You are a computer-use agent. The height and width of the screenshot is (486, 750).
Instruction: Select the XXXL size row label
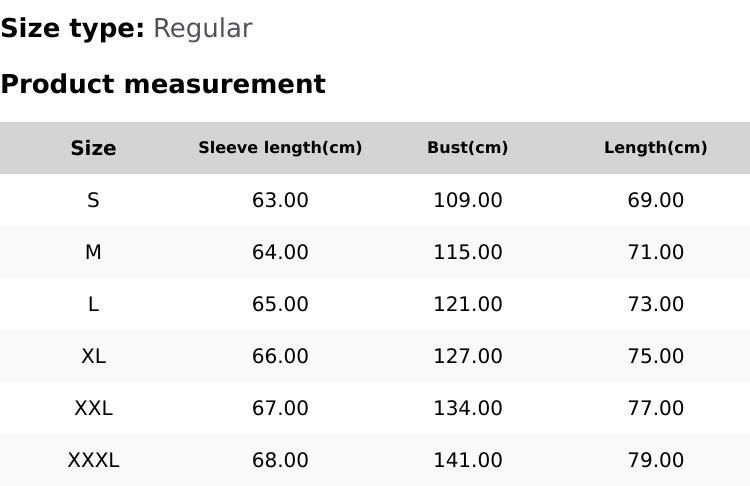click(x=93, y=460)
